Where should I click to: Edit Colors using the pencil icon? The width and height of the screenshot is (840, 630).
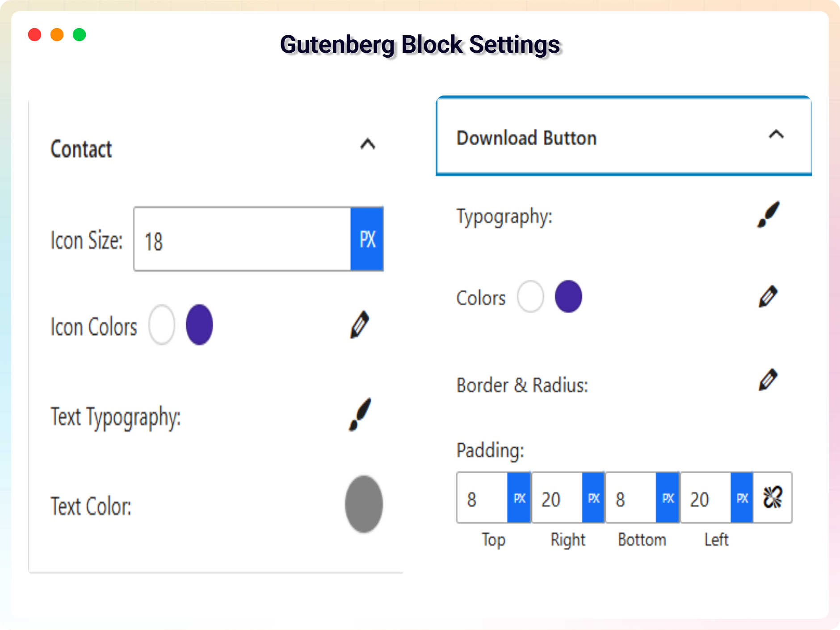pyautogui.click(x=768, y=297)
